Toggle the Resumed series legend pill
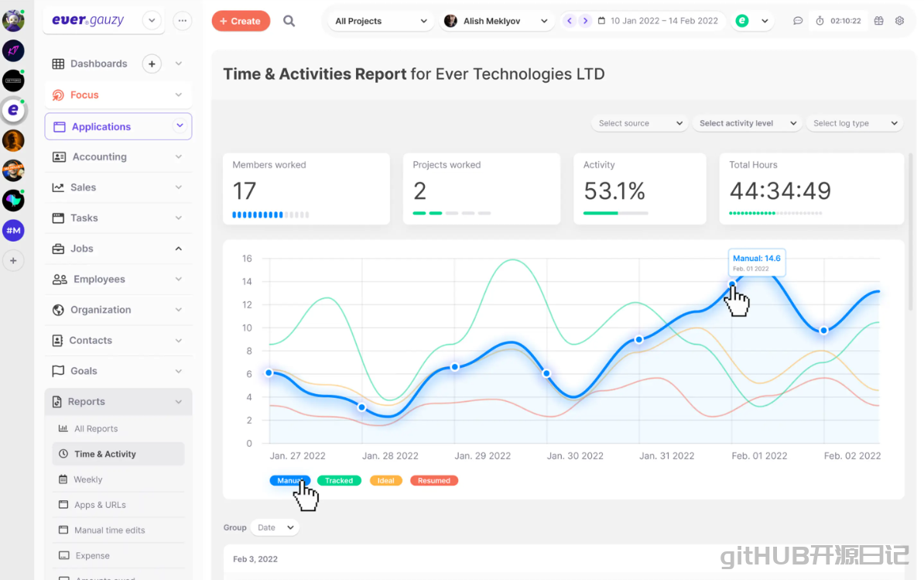The width and height of the screenshot is (924, 580). click(433, 480)
